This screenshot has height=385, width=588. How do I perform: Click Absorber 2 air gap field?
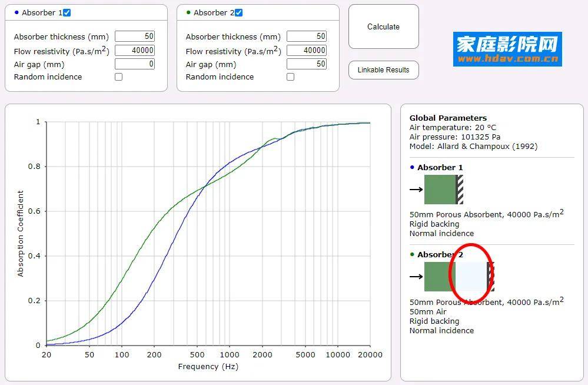(x=307, y=64)
